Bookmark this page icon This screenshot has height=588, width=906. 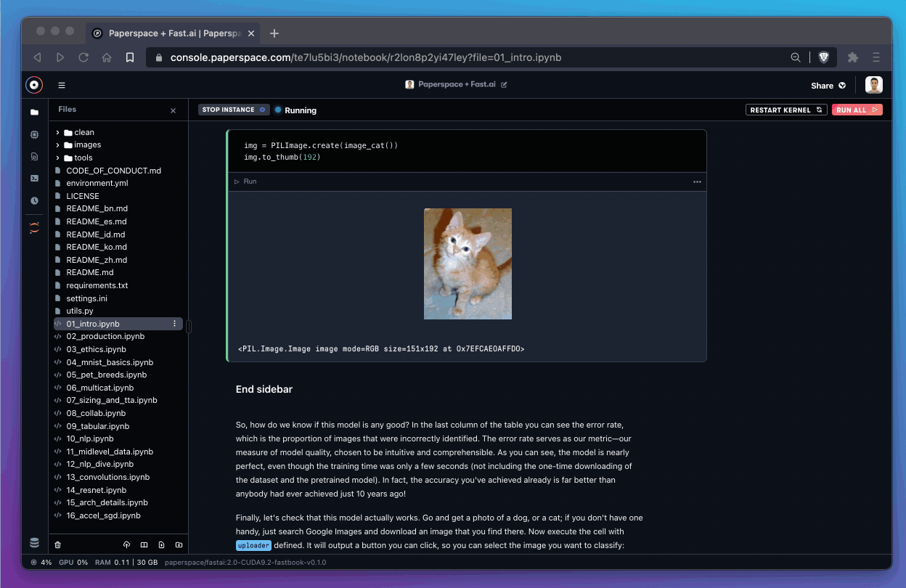tap(130, 57)
